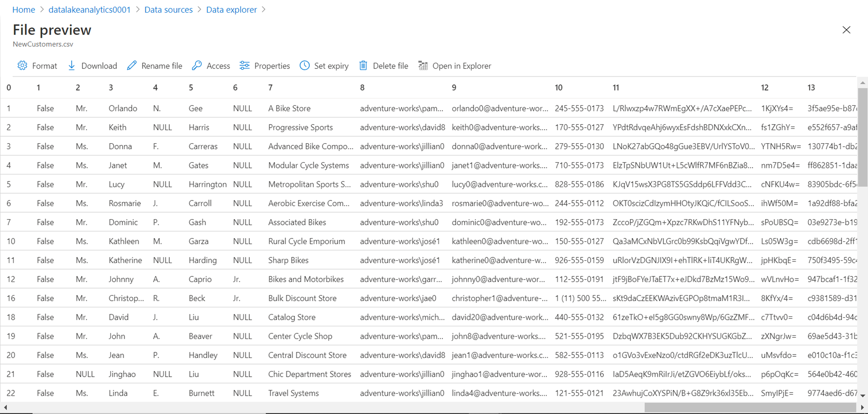Click the Set expiry clock icon

coord(305,66)
